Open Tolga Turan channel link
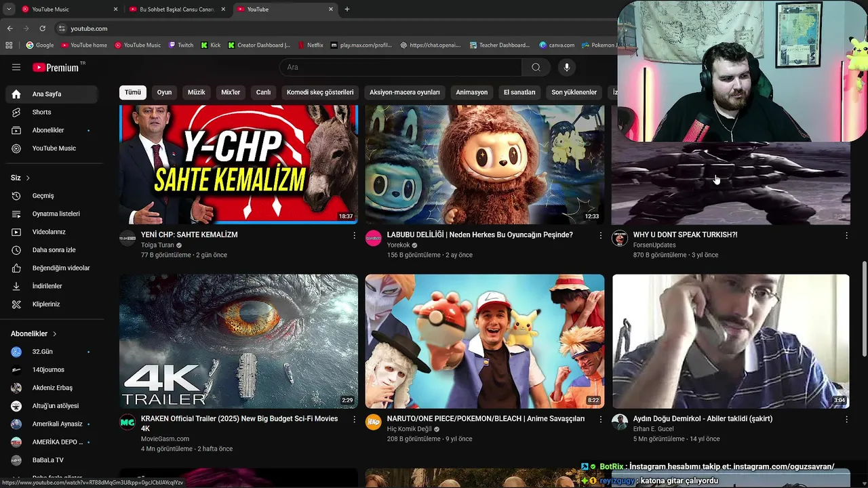 click(157, 245)
